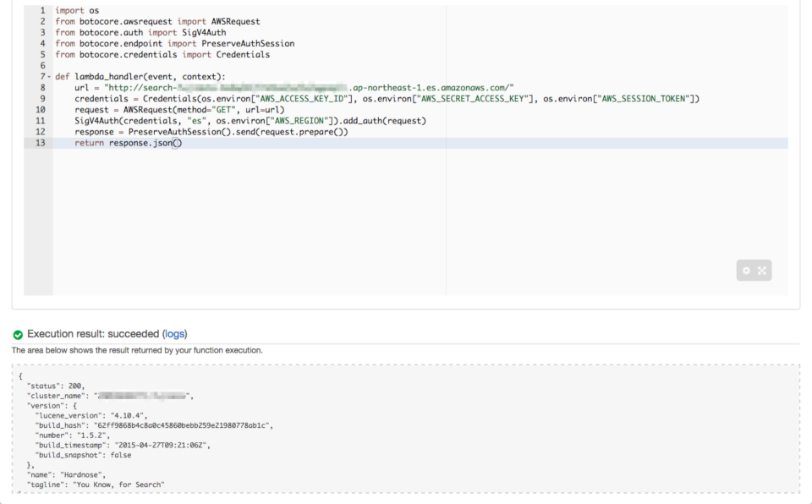Click empty editor area below the code
812x504 pixels.
point(381,220)
